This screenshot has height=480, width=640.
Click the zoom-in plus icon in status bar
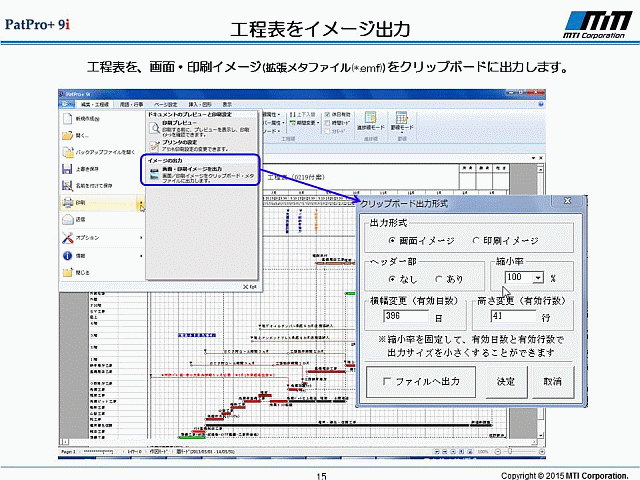coord(542,452)
